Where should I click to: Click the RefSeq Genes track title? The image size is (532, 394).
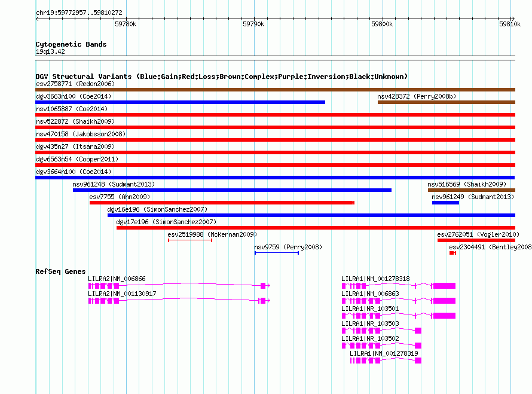pos(60,271)
